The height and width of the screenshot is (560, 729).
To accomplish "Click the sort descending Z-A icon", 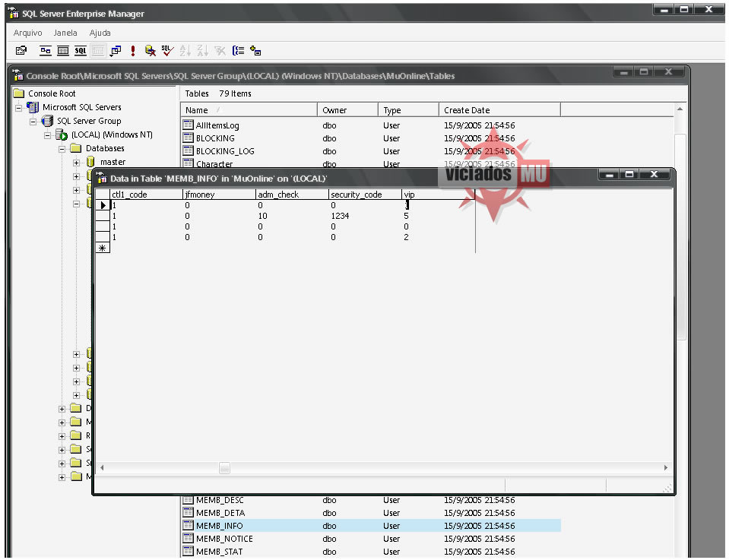I will [x=203, y=51].
